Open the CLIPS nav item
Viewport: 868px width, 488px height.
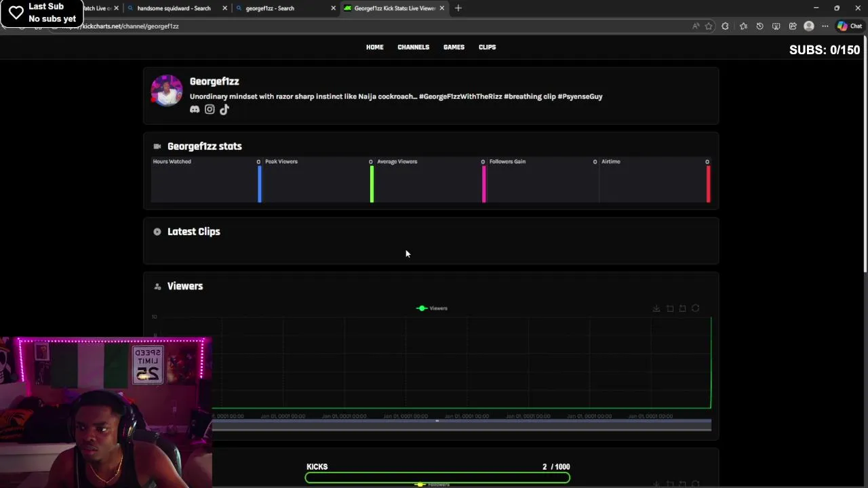tap(487, 47)
